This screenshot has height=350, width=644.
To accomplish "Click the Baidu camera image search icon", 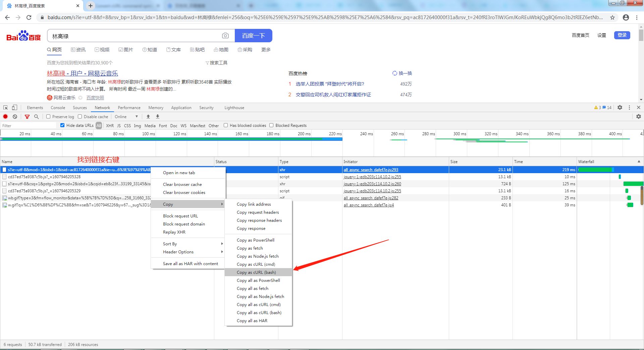I will click(225, 36).
